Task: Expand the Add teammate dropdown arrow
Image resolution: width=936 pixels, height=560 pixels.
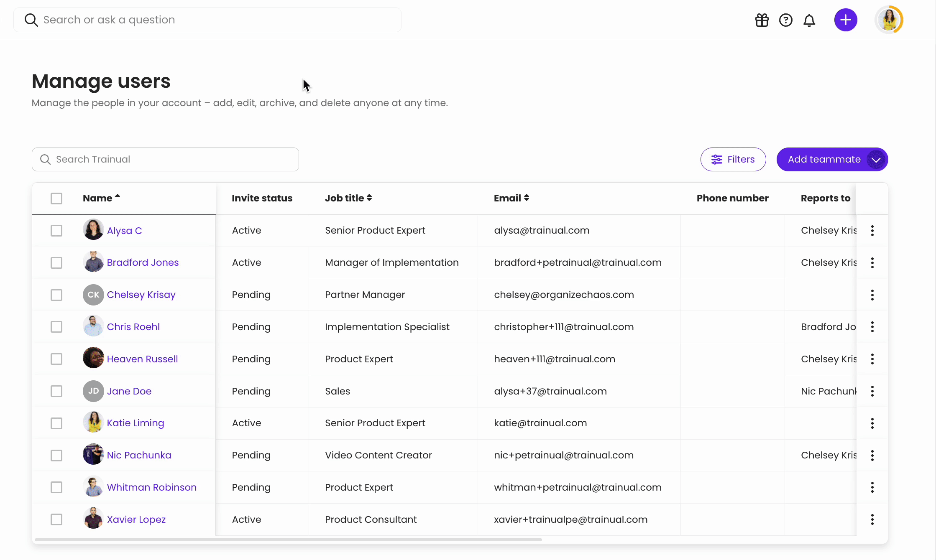Action: (x=876, y=160)
